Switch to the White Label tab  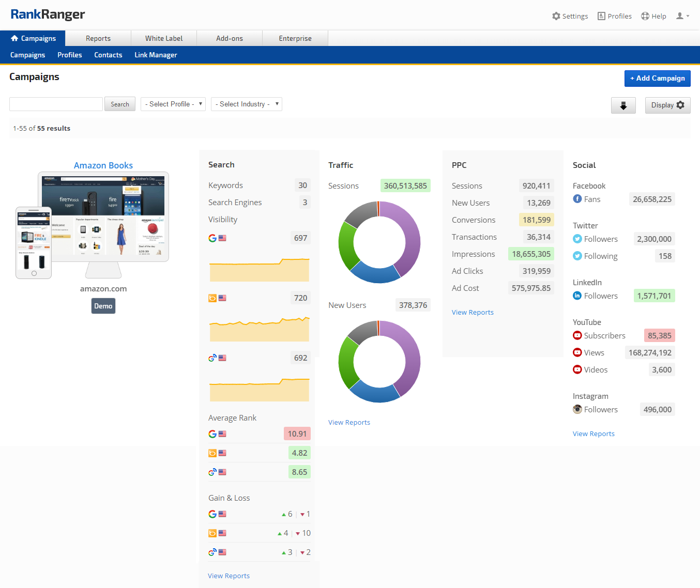[164, 38]
